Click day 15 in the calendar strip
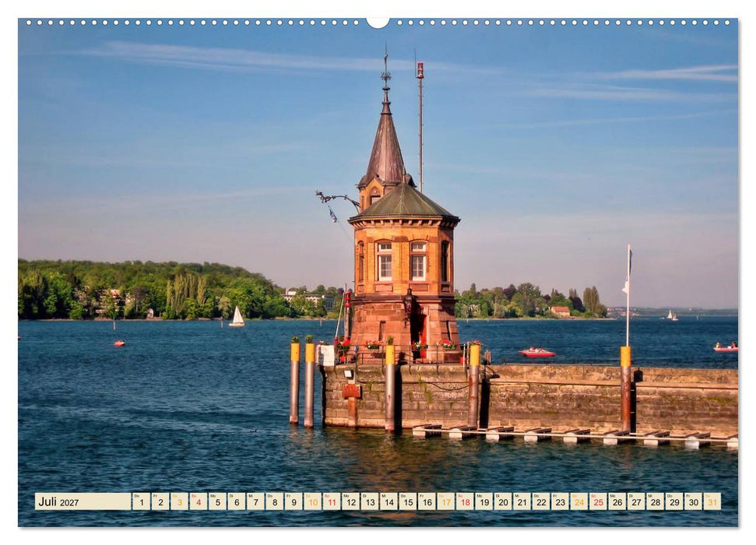The height and width of the screenshot is (545, 756). coord(408,501)
